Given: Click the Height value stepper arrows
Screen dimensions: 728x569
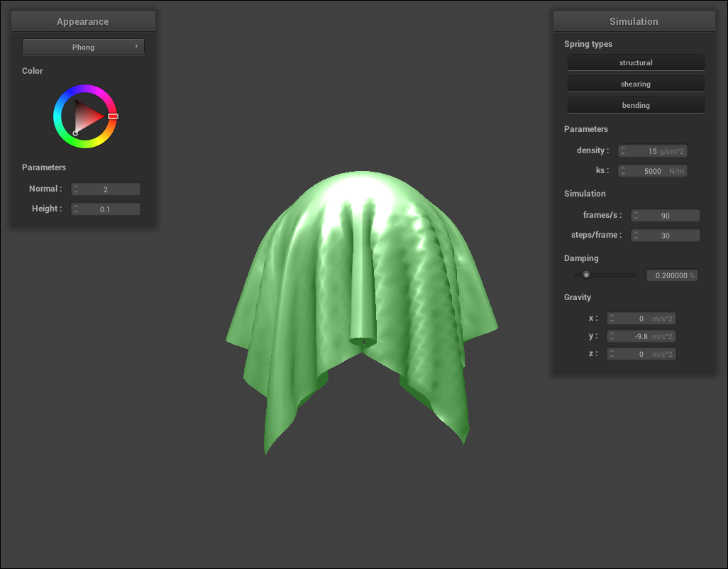Looking at the screenshot, I should pos(76,209).
